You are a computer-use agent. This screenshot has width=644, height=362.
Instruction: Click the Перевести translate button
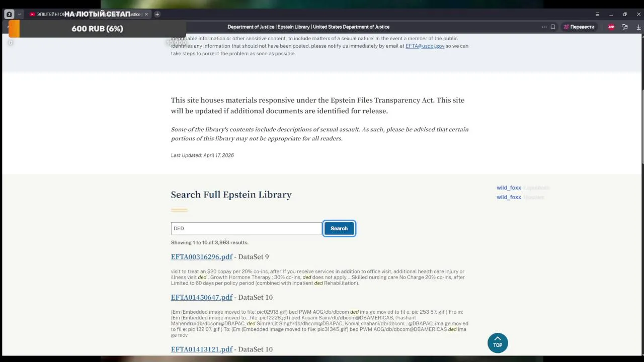point(579,27)
